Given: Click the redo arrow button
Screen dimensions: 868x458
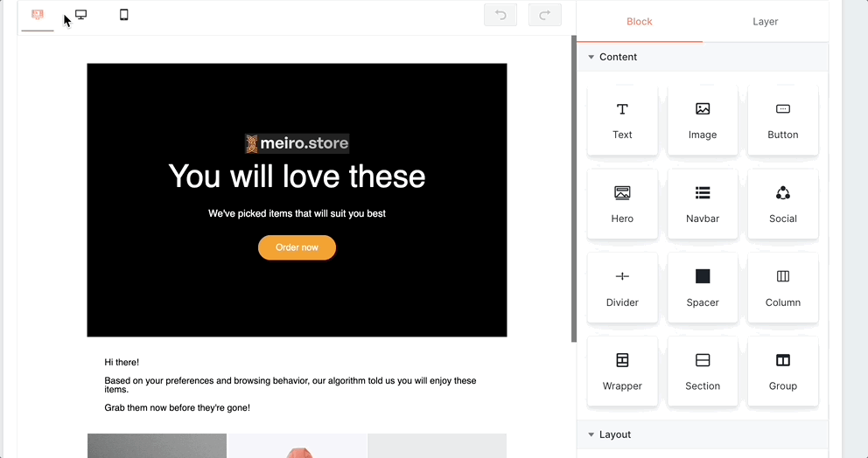Looking at the screenshot, I should (x=545, y=15).
